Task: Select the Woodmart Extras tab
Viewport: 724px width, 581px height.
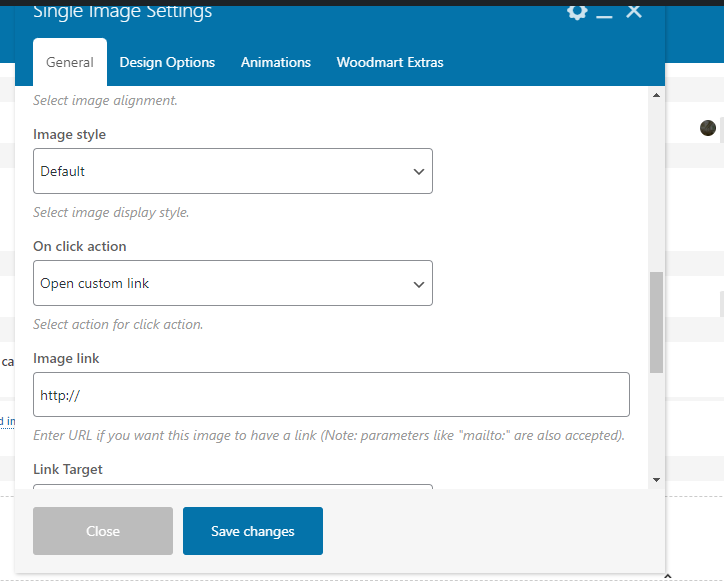Action: point(390,62)
